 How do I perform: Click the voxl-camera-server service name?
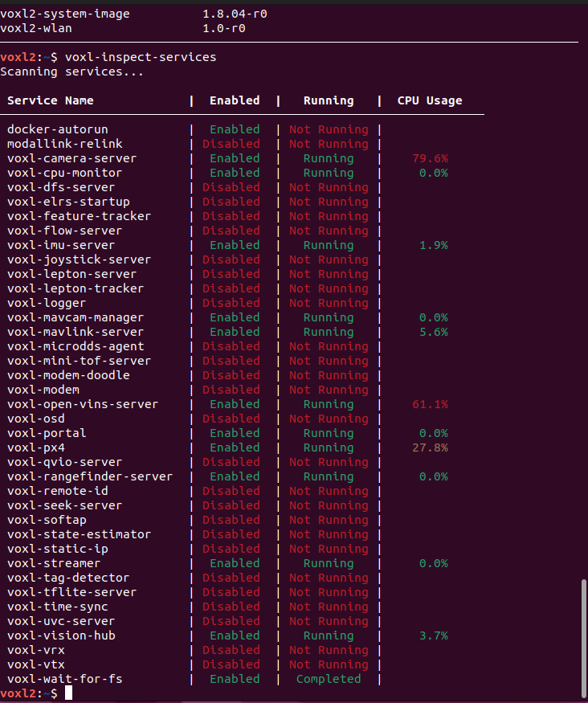[x=71, y=158]
